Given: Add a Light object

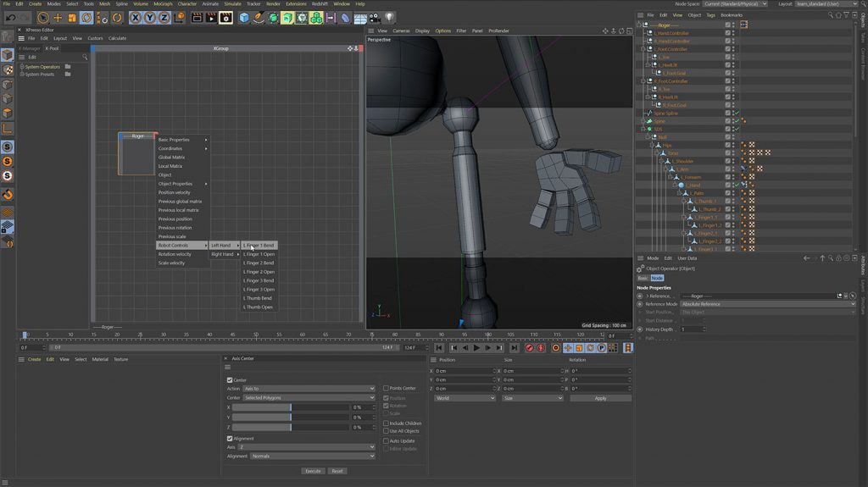Looking at the screenshot, I should [390, 18].
